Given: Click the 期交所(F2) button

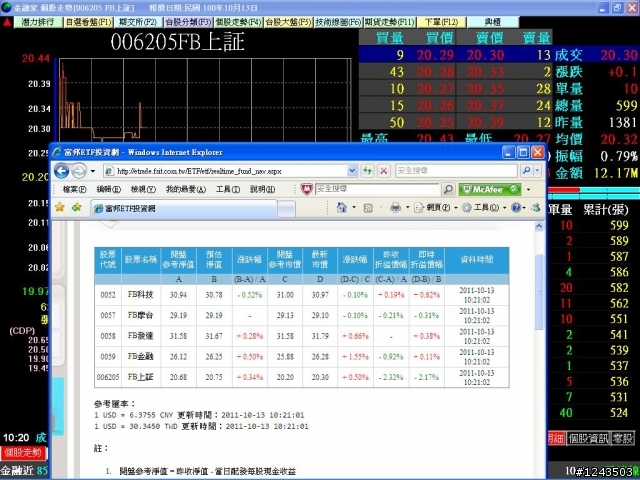Looking at the screenshot, I should coord(138,22).
